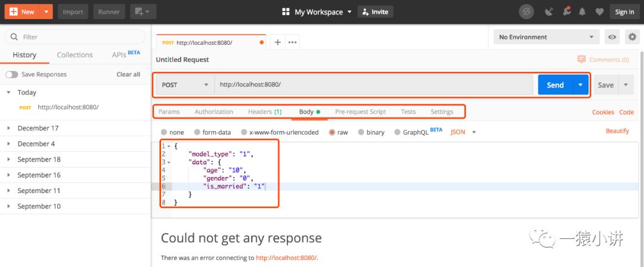Viewport: 644px width, 267px height.
Task: Open environment quick look eye icon
Action: (612, 37)
